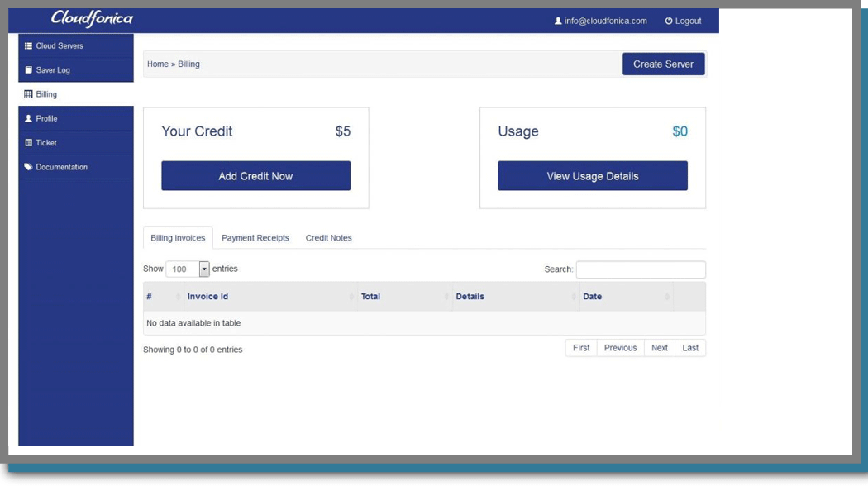Screen dimensions: 868x486
Task: Sort by Invoice Id column arrows
Action: (351, 297)
